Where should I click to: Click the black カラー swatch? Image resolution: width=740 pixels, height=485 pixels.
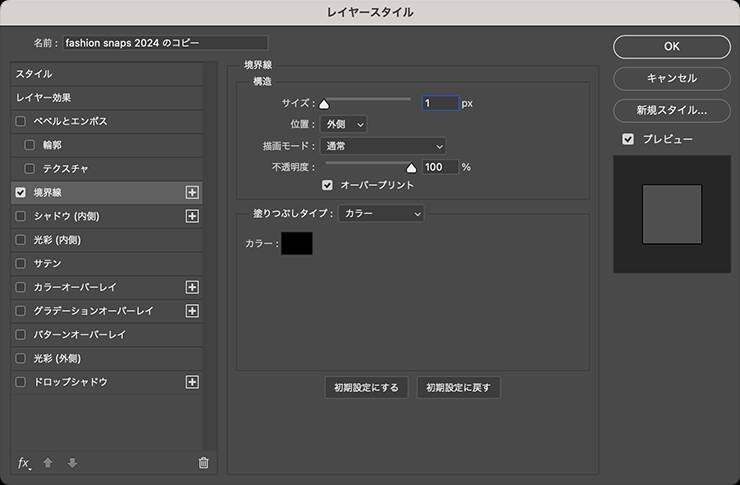297,243
